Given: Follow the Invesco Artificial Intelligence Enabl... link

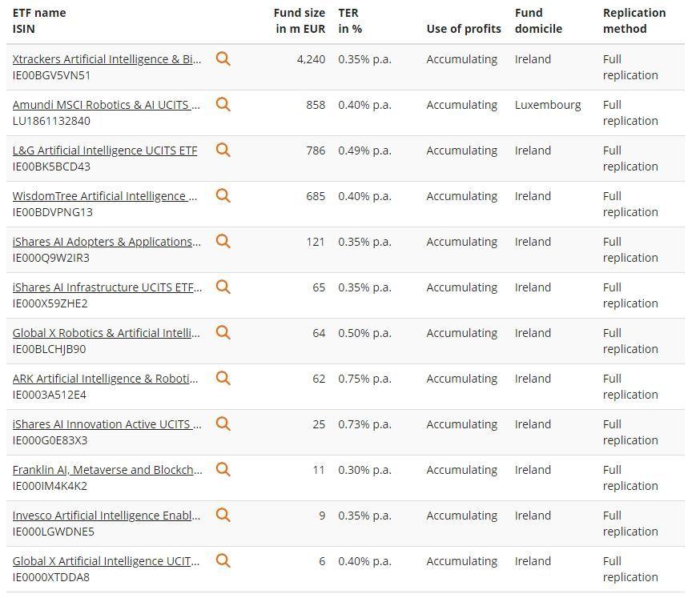Looking at the screenshot, I should (x=107, y=516).
